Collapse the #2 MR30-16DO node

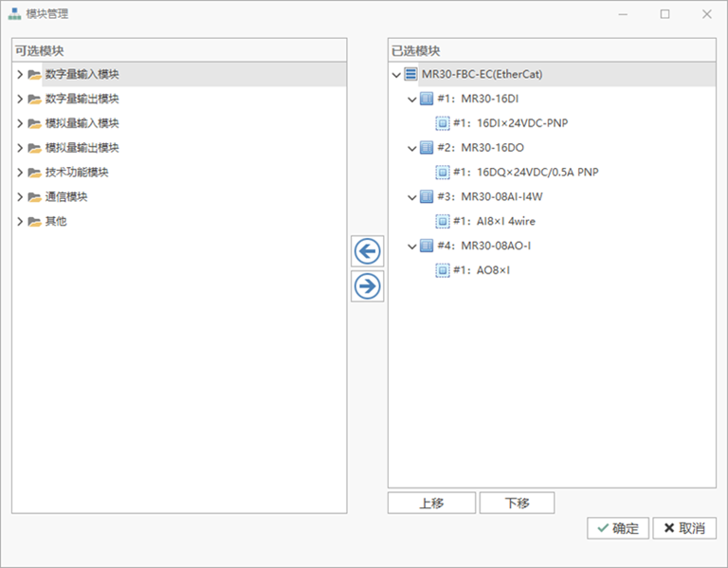pyautogui.click(x=411, y=148)
